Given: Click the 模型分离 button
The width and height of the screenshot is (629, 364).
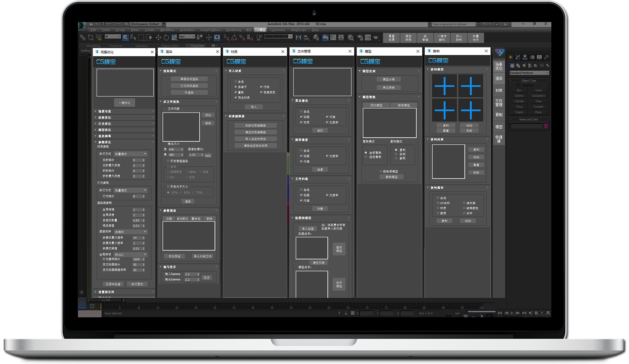Looking at the screenshot, I should pos(389,79).
